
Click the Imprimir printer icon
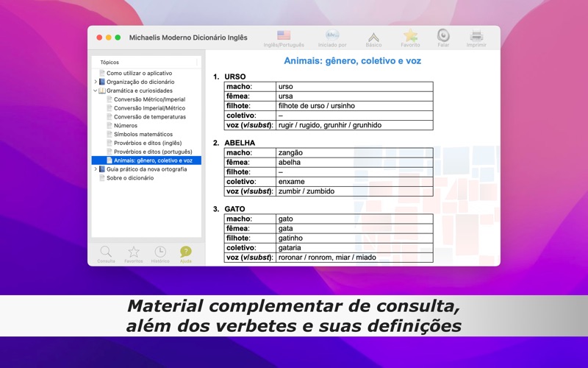[476, 35]
